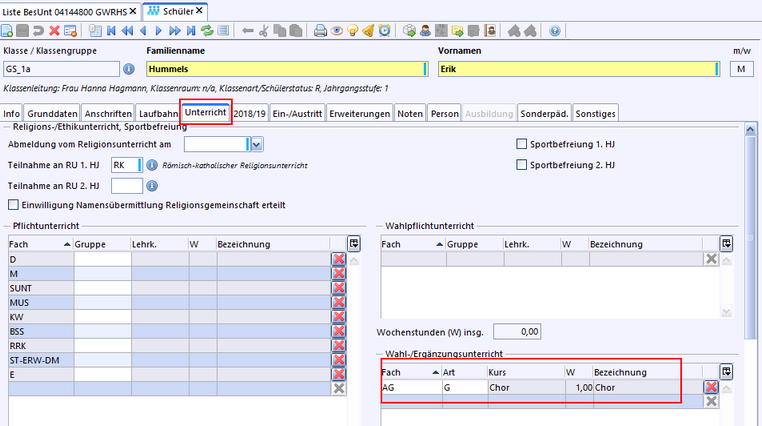Click the green refresh arrows icon

coord(207,31)
